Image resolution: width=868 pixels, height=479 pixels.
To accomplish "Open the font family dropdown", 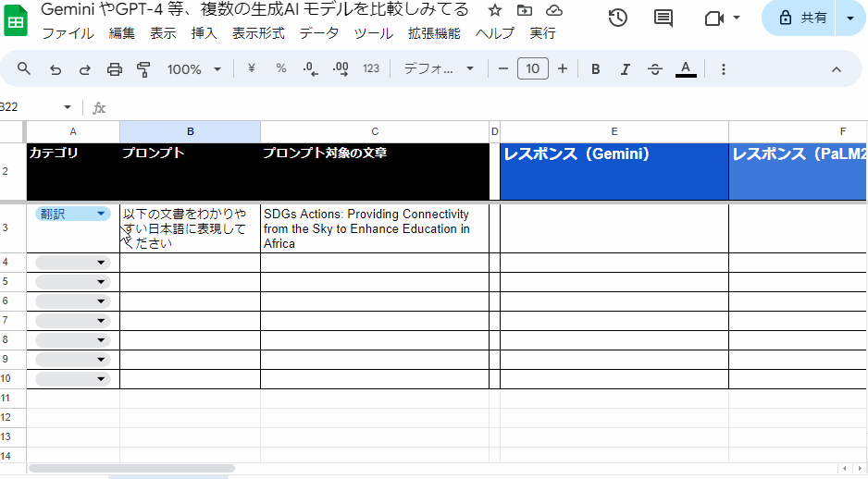I will (439, 68).
